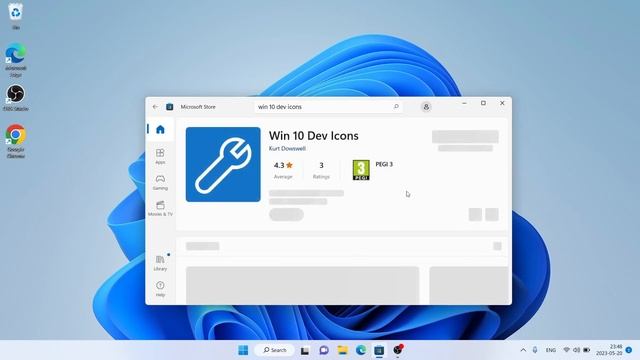This screenshot has height=360, width=640.
Task: Open OBS Studio taskbar icon
Action: [x=398, y=350]
